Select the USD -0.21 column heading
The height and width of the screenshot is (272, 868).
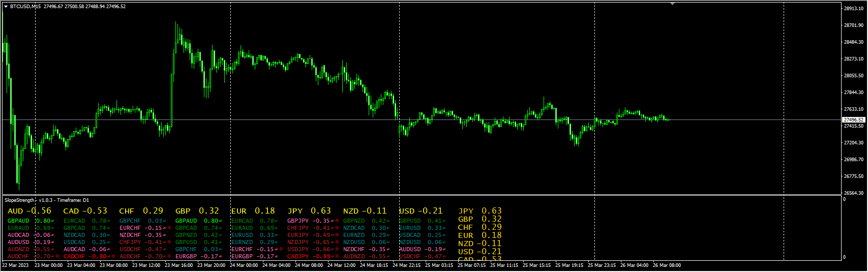421,211
